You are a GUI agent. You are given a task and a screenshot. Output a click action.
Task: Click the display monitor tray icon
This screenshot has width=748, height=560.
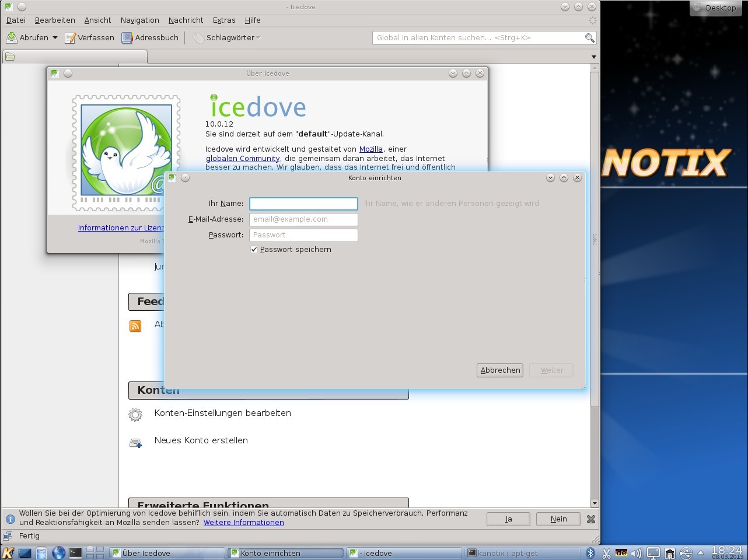click(653, 553)
